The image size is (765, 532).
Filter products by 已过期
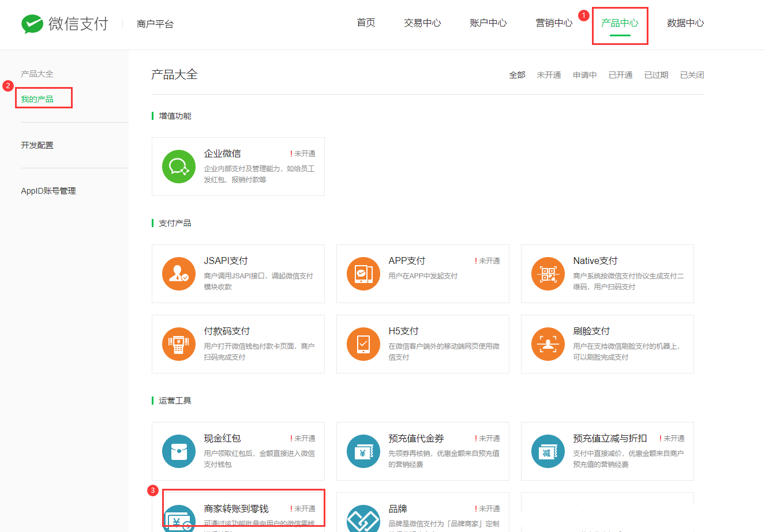tap(657, 75)
